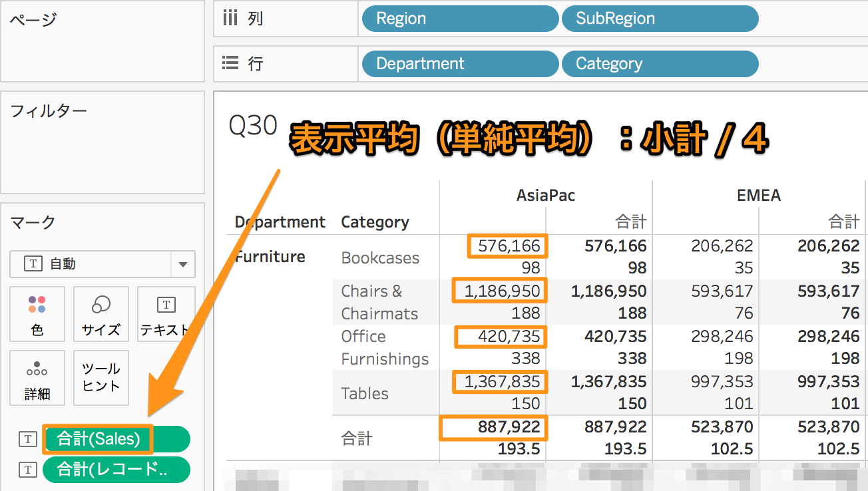The image size is (868, 491).
Task: Click the unbolded 593,617 EMEA Chairs cell
Action: [x=722, y=291]
